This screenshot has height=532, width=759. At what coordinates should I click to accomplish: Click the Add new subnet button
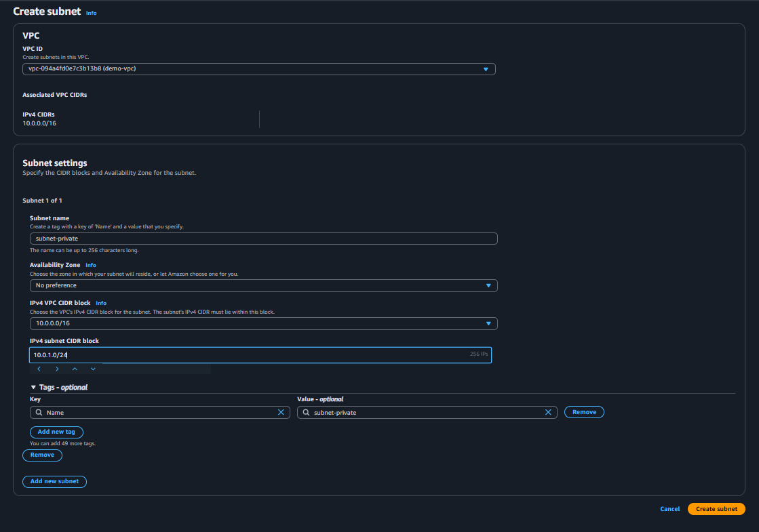[x=54, y=482]
